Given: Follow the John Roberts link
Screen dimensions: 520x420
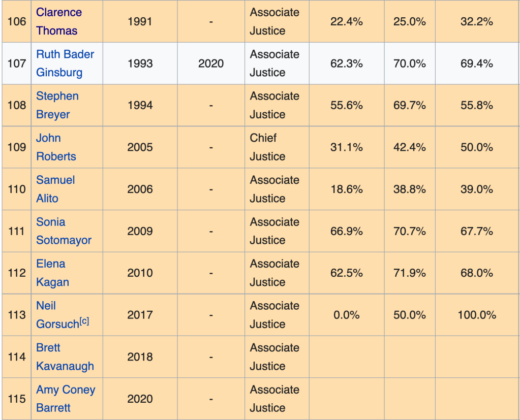Looking at the screenshot, I should (x=56, y=147).
